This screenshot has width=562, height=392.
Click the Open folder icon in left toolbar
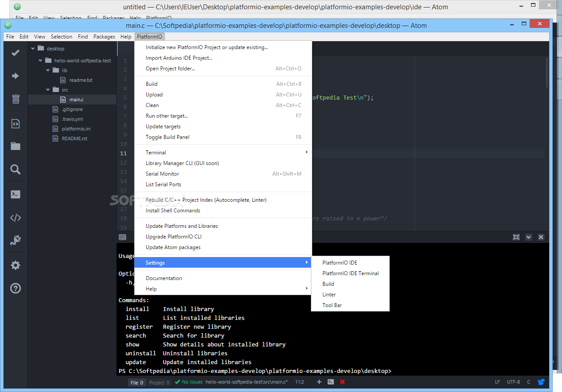16,146
